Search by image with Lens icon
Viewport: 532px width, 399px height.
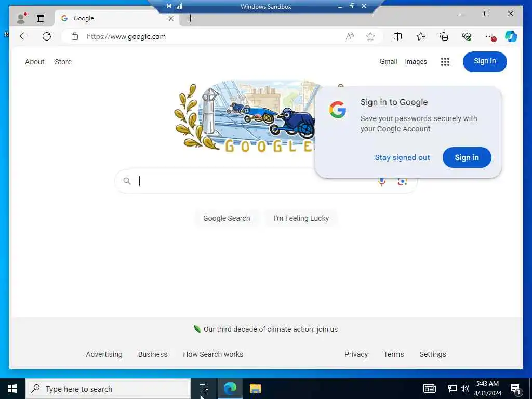[x=402, y=182]
